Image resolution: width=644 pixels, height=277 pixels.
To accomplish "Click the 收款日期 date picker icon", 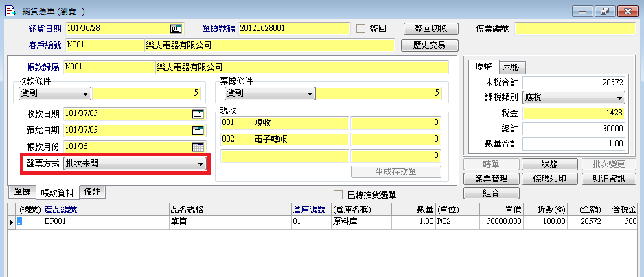I will pos(198,113).
